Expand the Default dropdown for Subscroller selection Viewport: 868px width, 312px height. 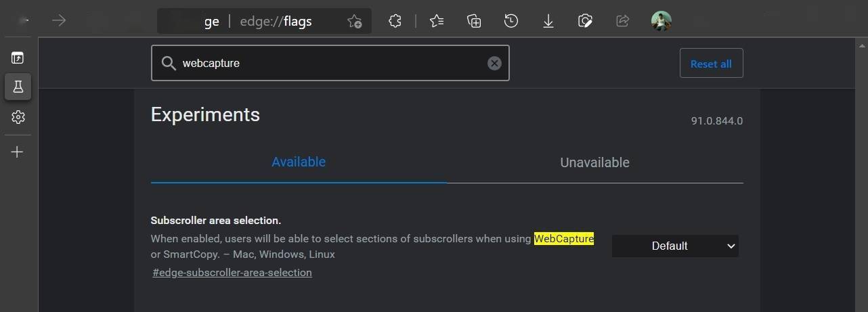click(x=675, y=246)
